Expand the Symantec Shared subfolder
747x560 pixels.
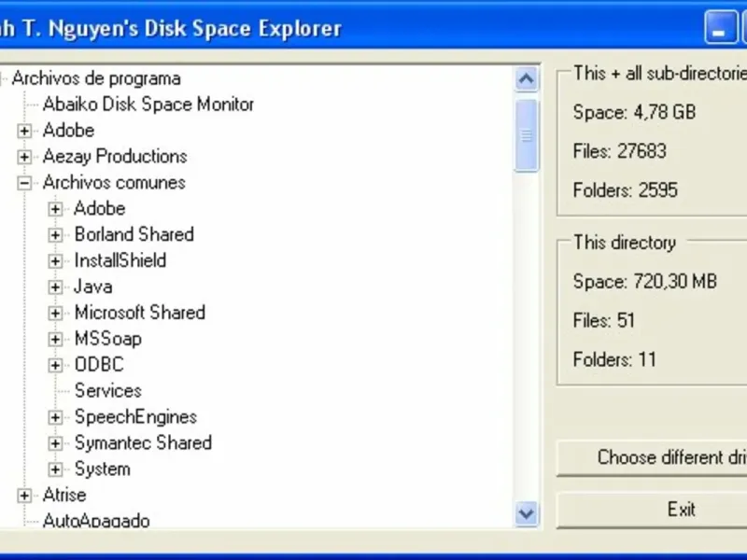tap(56, 444)
